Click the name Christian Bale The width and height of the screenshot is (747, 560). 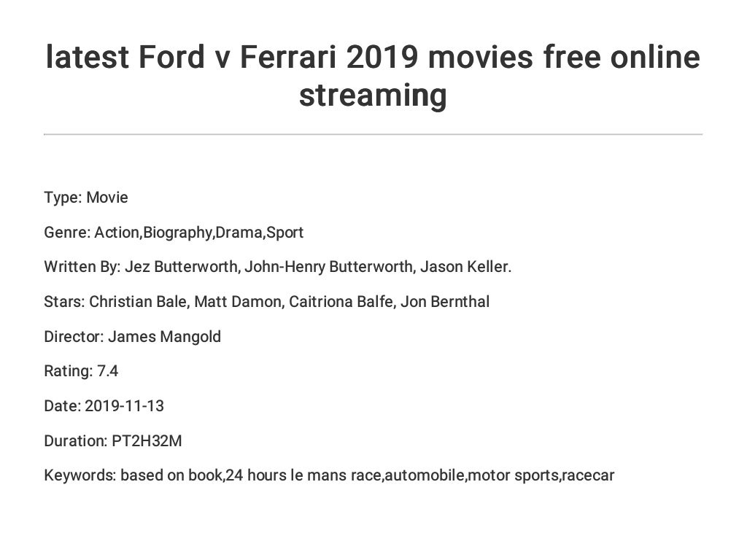[x=138, y=302]
